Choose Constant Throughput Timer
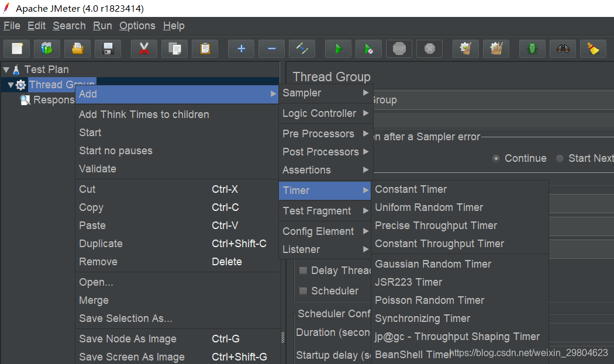This screenshot has height=364, width=614. click(460, 244)
